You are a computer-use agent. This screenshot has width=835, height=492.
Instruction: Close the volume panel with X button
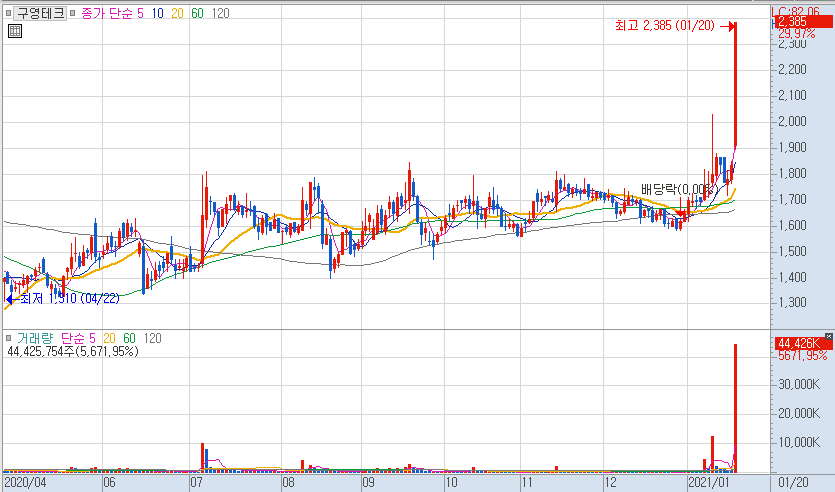coord(829,337)
